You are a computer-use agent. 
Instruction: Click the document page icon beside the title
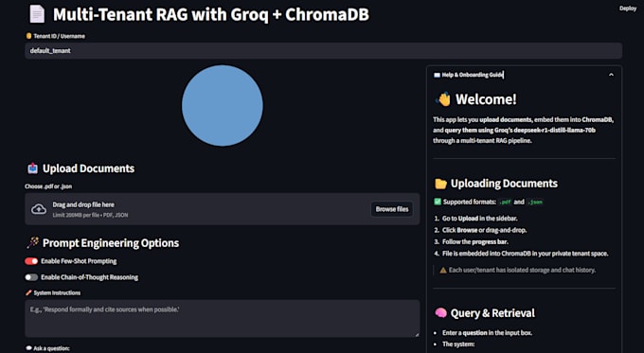(x=37, y=14)
